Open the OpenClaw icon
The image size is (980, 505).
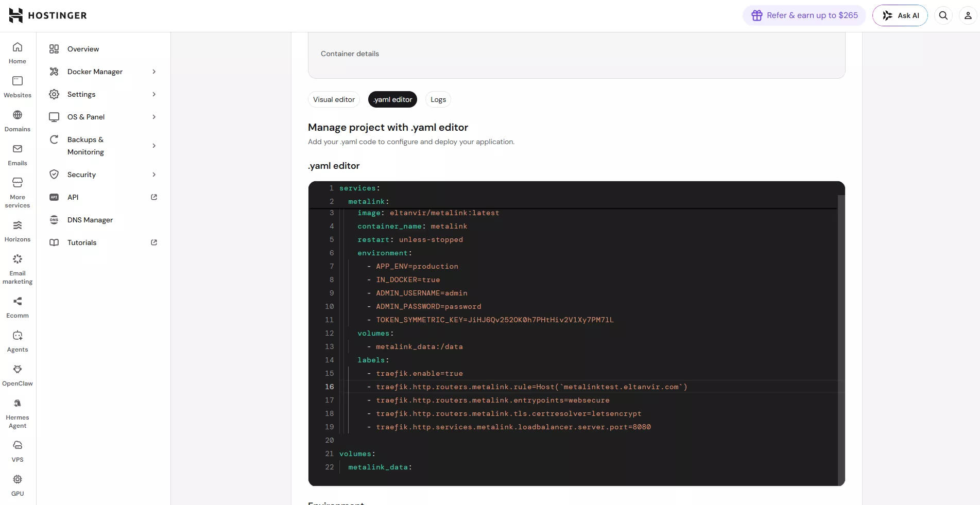coord(18,369)
